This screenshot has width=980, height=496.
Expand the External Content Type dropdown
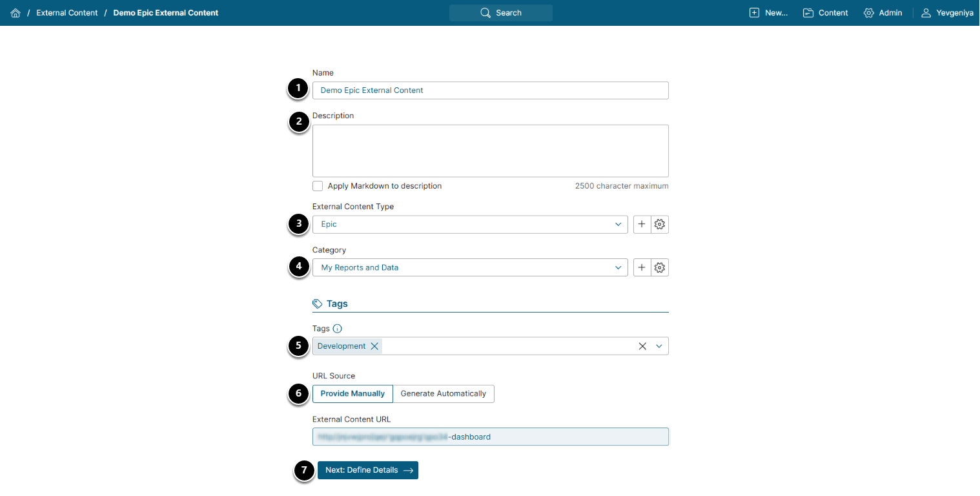pyautogui.click(x=618, y=224)
